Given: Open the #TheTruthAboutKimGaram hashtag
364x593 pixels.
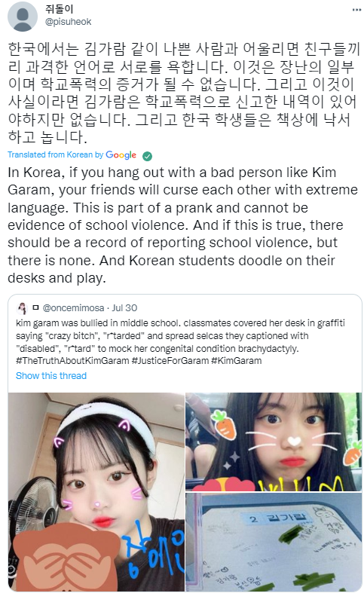Looking at the screenshot, I should pyautogui.click(x=72, y=360).
